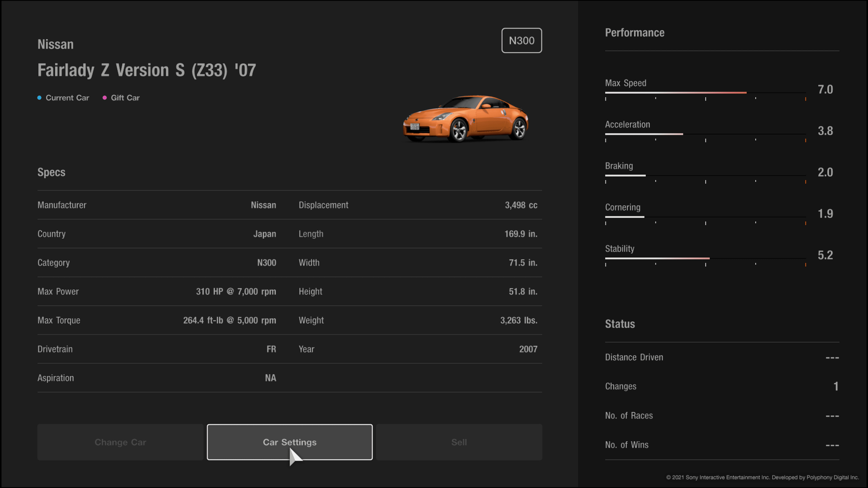868x488 pixels.
Task: Click the pink Gift Car dot
Action: (x=104, y=98)
